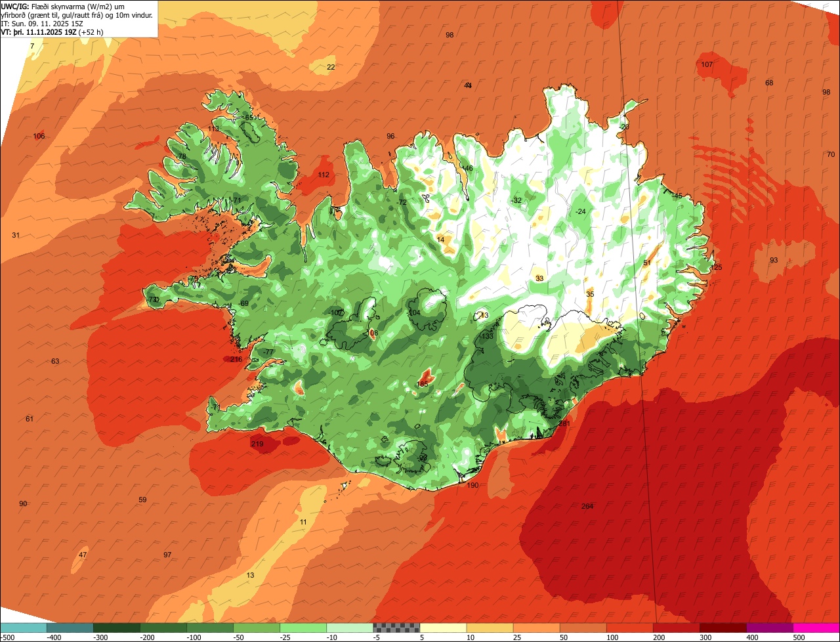
Task: Click the legend swatch between -500 and -400
Action: pos(24,628)
